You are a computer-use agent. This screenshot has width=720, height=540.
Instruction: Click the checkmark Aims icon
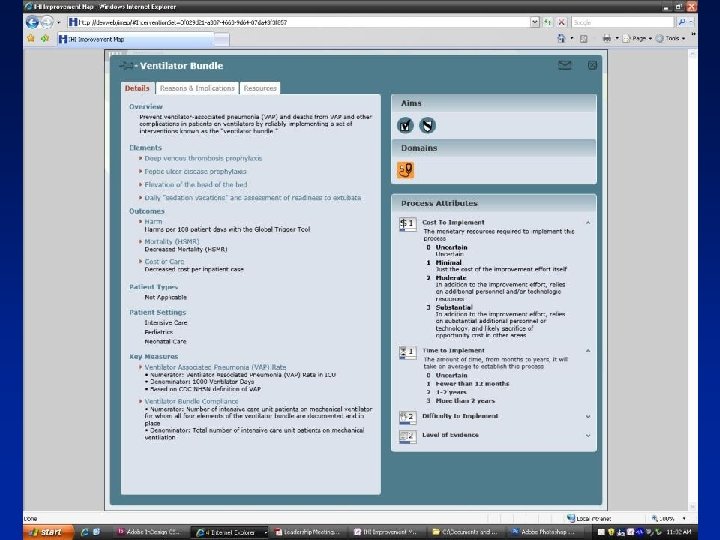coord(405,125)
